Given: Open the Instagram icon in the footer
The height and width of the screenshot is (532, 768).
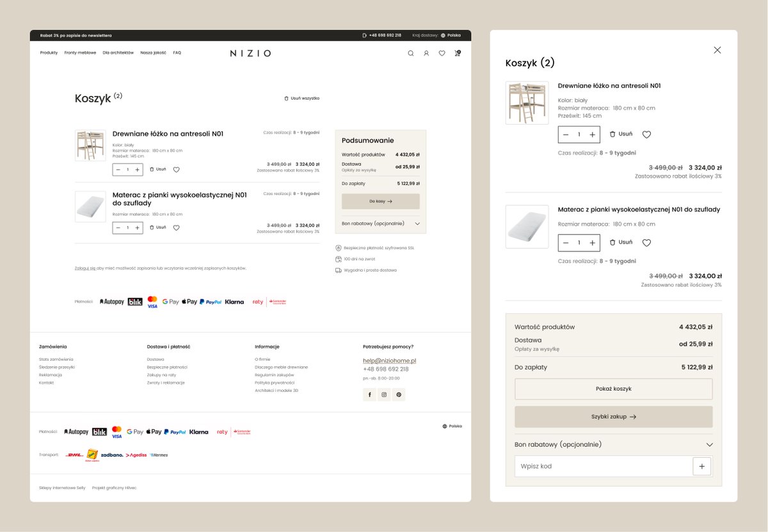Looking at the screenshot, I should [x=384, y=395].
